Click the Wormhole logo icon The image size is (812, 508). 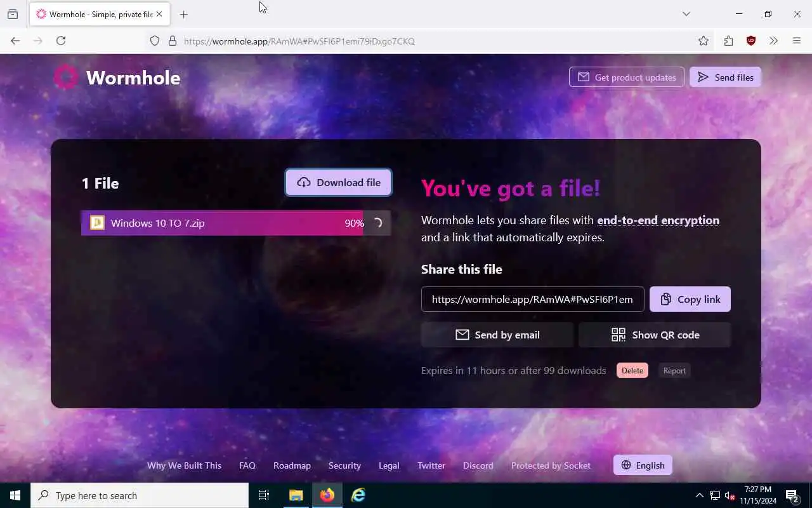(66, 77)
